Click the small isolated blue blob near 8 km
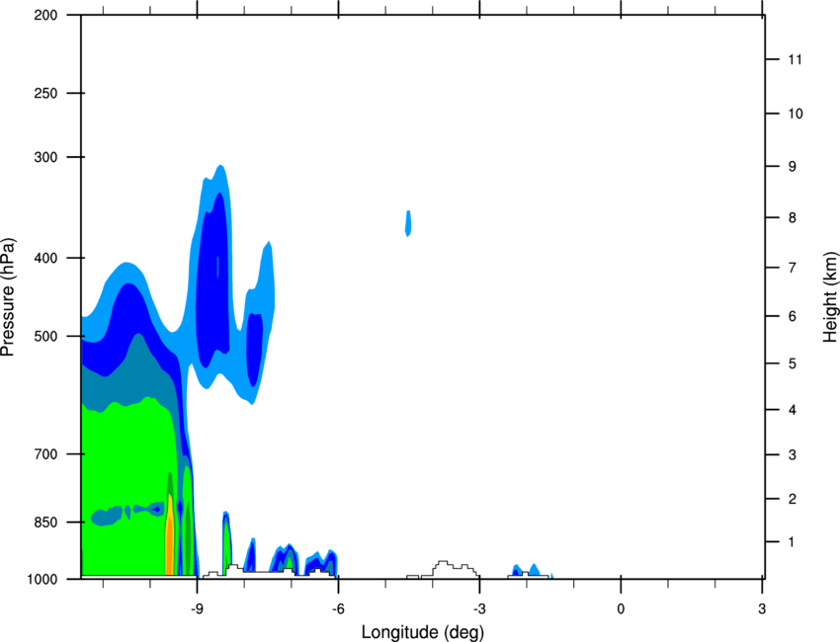The height and width of the screenshot is (642, 840). point(408,223)
